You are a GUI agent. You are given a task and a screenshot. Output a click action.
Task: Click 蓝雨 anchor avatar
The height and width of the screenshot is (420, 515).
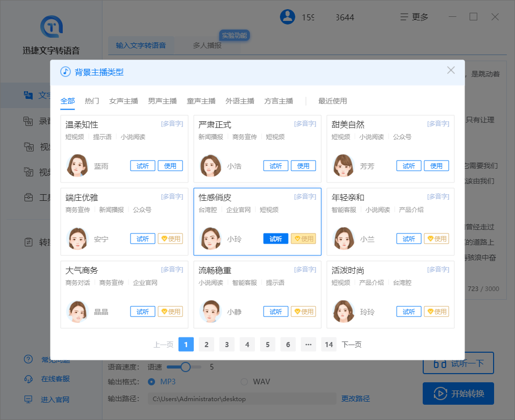[x=78, y=166]
